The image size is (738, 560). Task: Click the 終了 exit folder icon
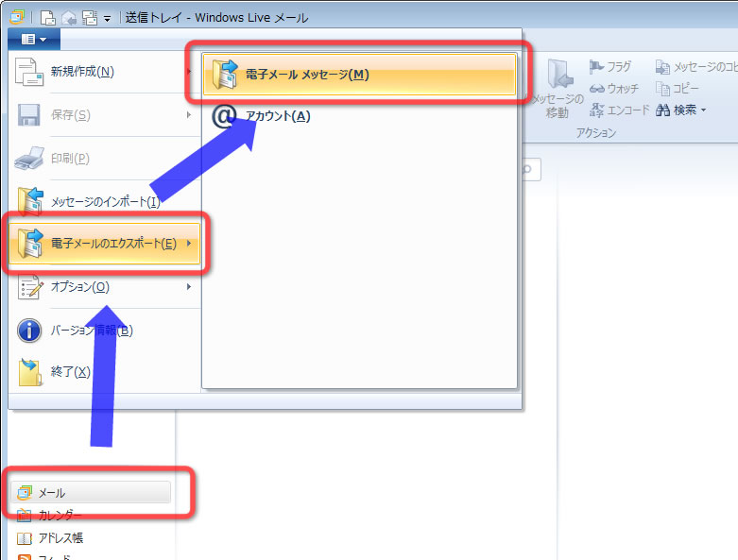(x=30, y=372)
